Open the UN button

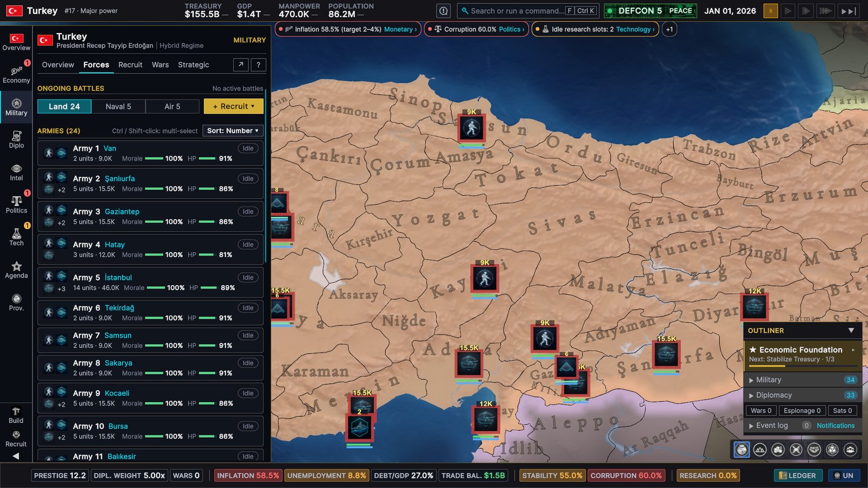tap(844, 476)
